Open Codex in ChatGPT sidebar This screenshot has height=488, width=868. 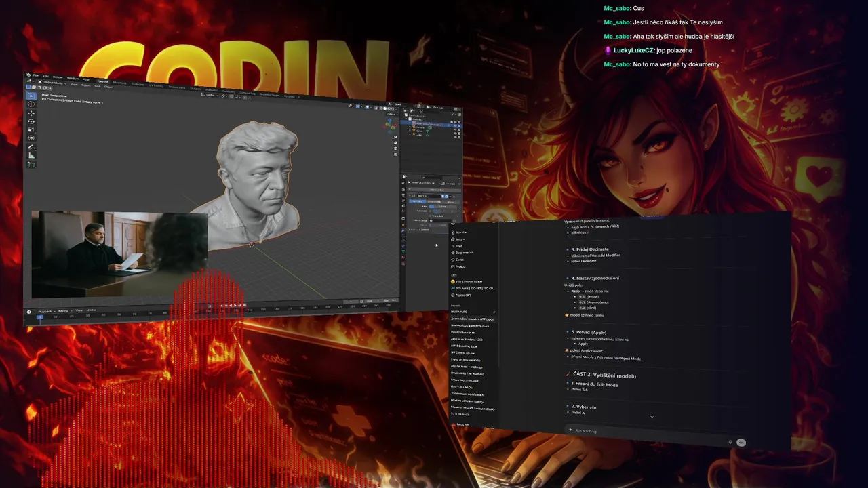458,260
